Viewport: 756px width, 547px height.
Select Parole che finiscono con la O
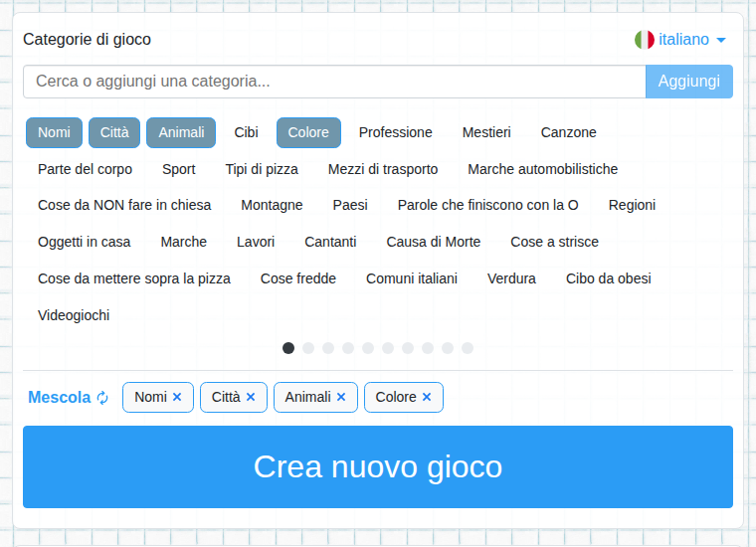coord(488,205)
